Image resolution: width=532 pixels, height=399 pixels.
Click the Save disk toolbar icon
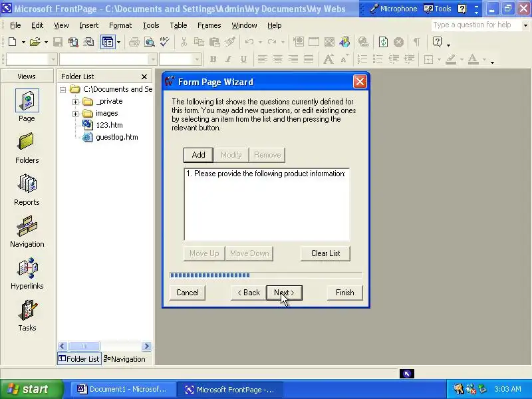click(58, 42)
